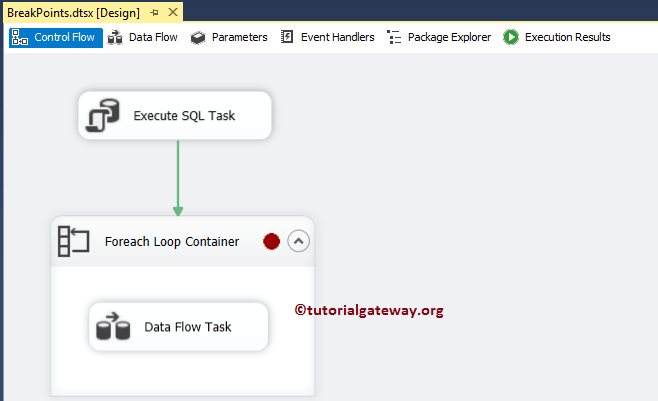
Task: Select the green precedence constraint arrow
Action: [178, 175]
